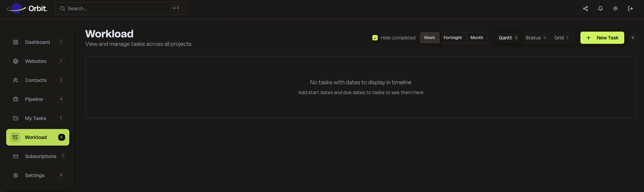Click the N shortcut badge
644x192 pixels.
633,38
